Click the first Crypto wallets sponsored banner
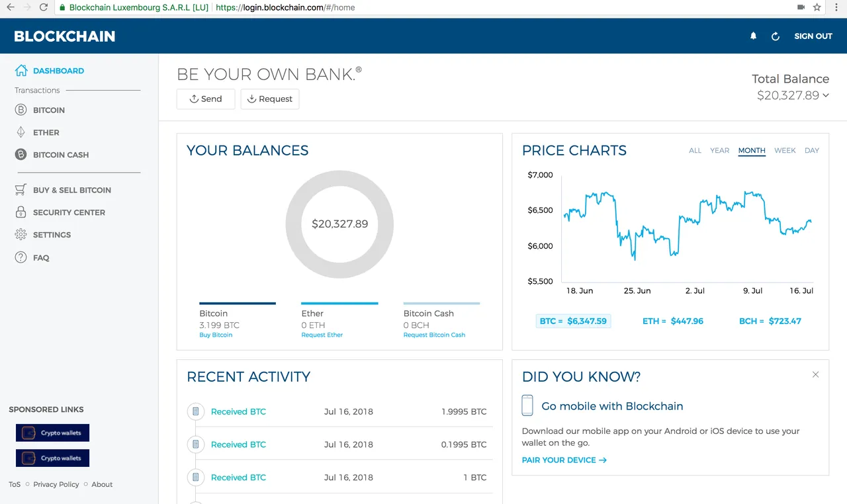847x504 pixels. point(52,433)
